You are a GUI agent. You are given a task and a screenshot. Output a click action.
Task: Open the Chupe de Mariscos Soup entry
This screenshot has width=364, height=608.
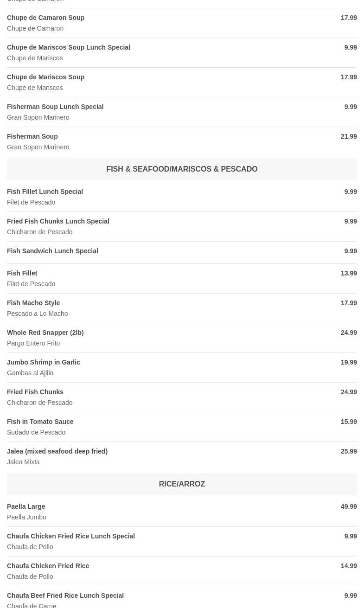pos(45,77)
